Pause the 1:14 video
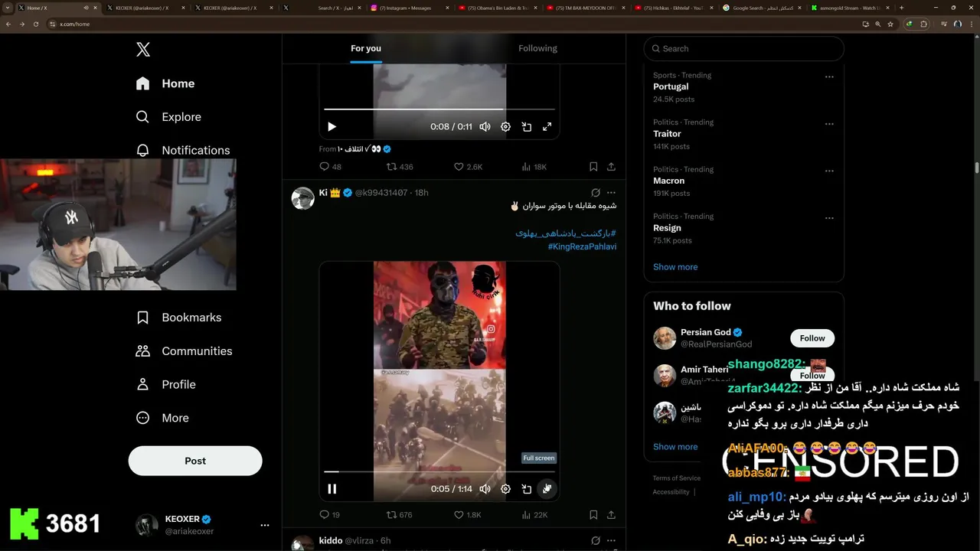The image size is (980, 551). tap(332, 489)
